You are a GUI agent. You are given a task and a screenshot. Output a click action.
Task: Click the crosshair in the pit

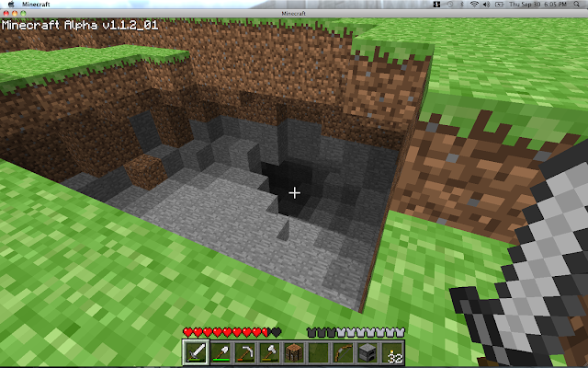(x=294, y=193)
